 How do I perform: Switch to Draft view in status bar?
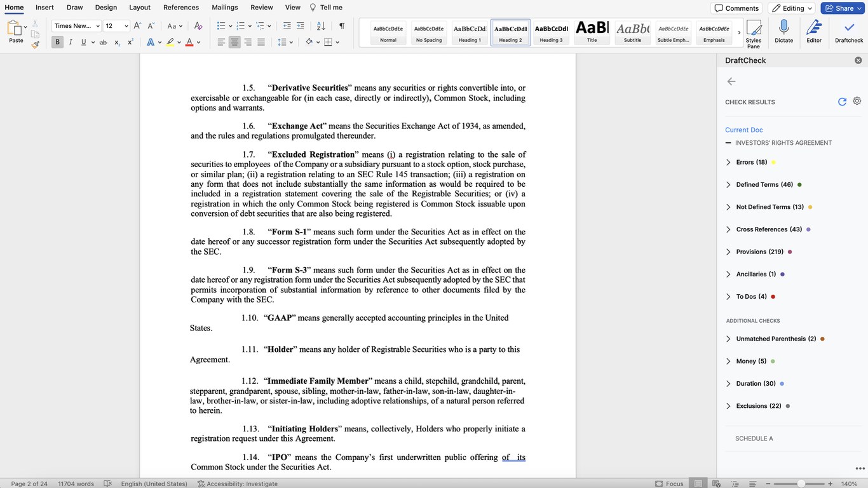click(752, 484)
